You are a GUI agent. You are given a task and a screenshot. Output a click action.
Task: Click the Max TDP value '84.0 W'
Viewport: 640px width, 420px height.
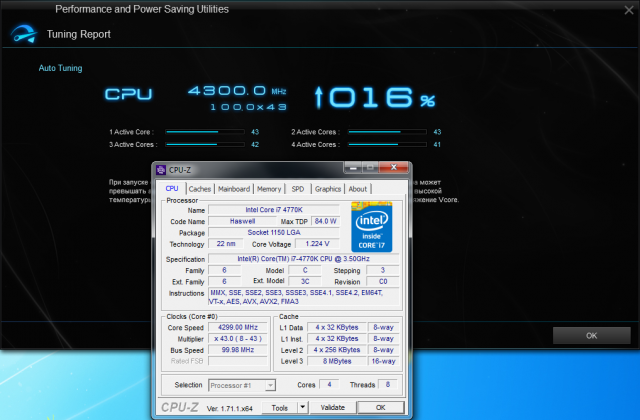(x=326, y=221)
